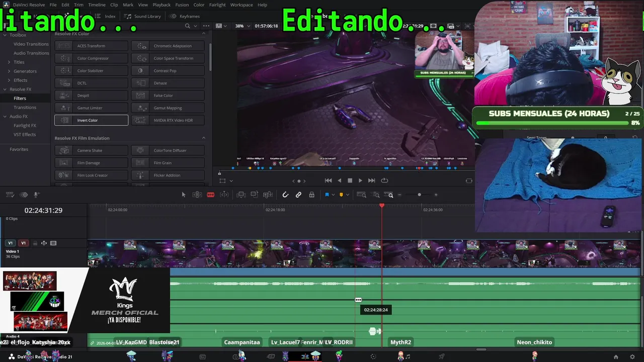Click the Insert Clip edit icon
Viewport: 644px width, 362px height.
coord(241,195)
